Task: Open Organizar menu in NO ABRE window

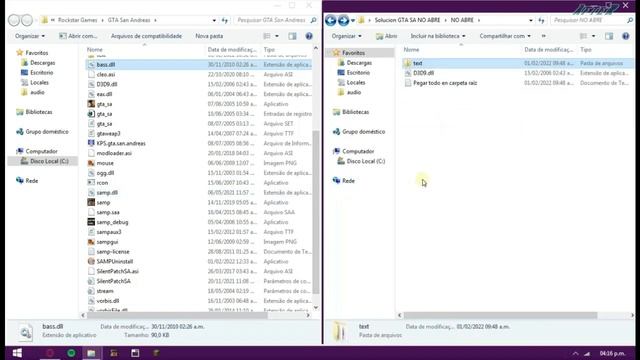Action: [x=347, y=36]
